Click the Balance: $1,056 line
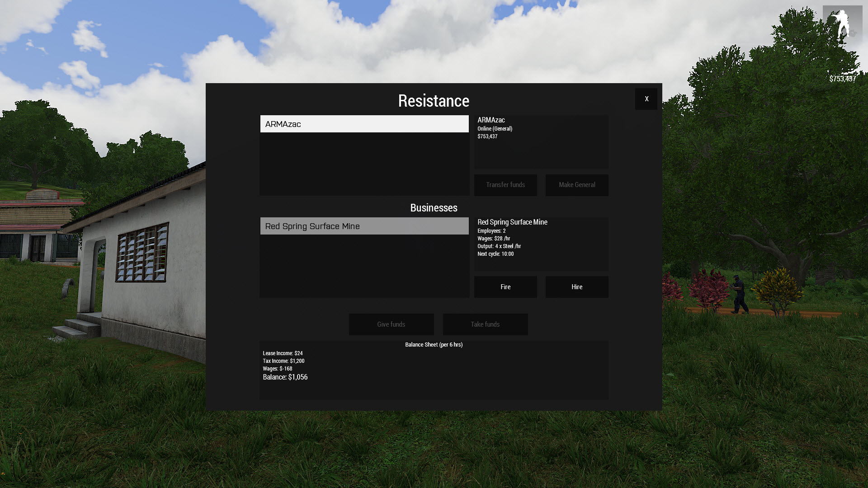The image size is (868, 488). pos(285,377)
